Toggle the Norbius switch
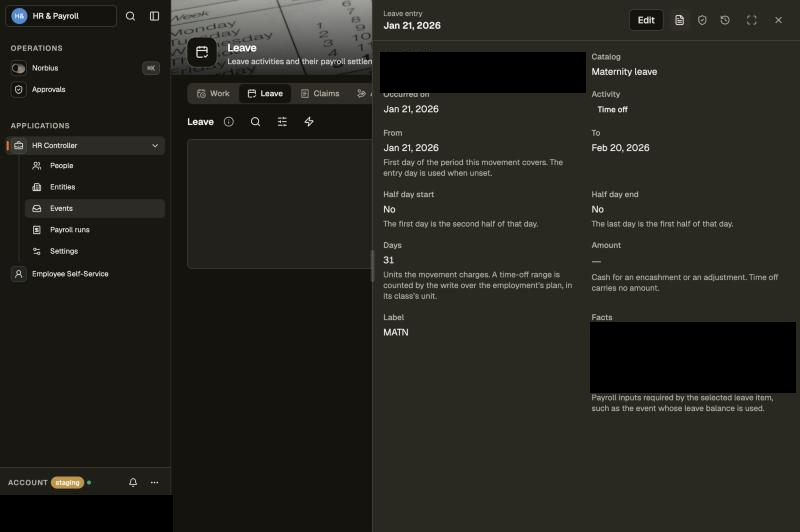This screenshot has height=532, width=800. [x=18, y=68]
